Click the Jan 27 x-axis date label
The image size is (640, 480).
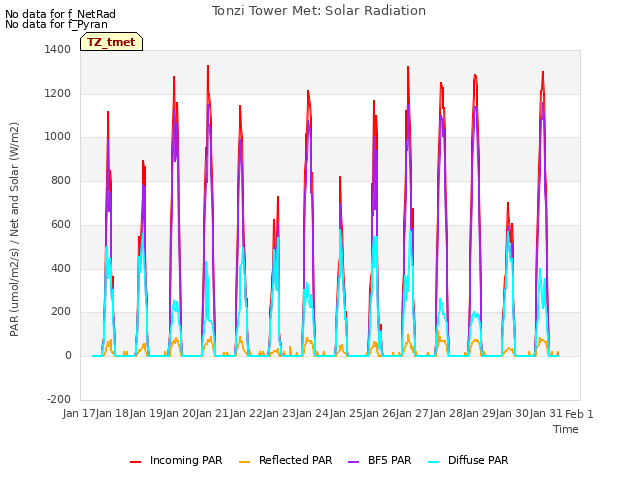[413, 413]
